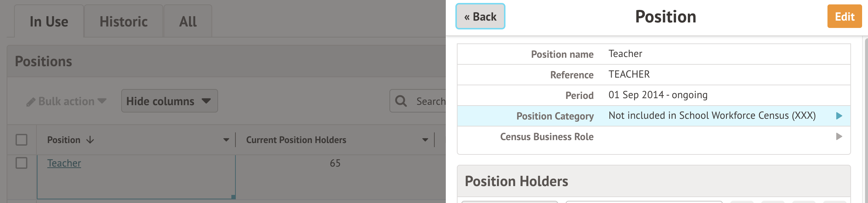Viewport: 868px width, 203px height.
Task: Expand the Current Position Holders column menu
Action: click(x=425, y=140)
